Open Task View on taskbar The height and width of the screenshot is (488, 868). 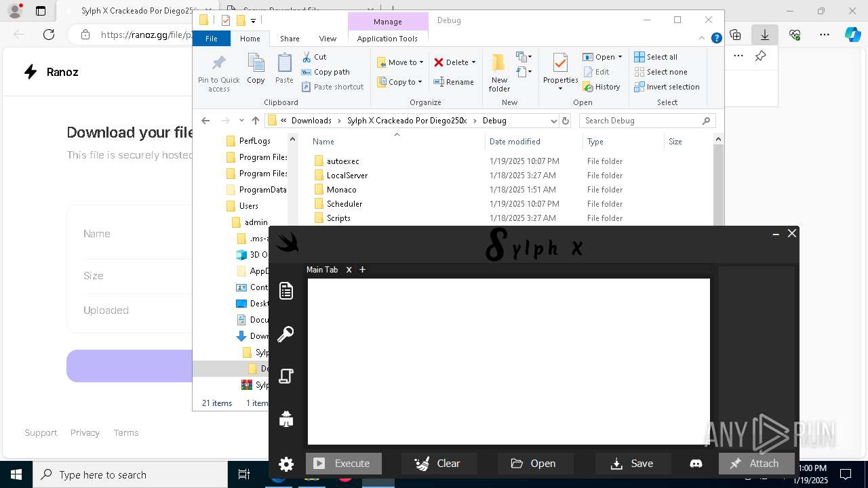tap(244, 474)
